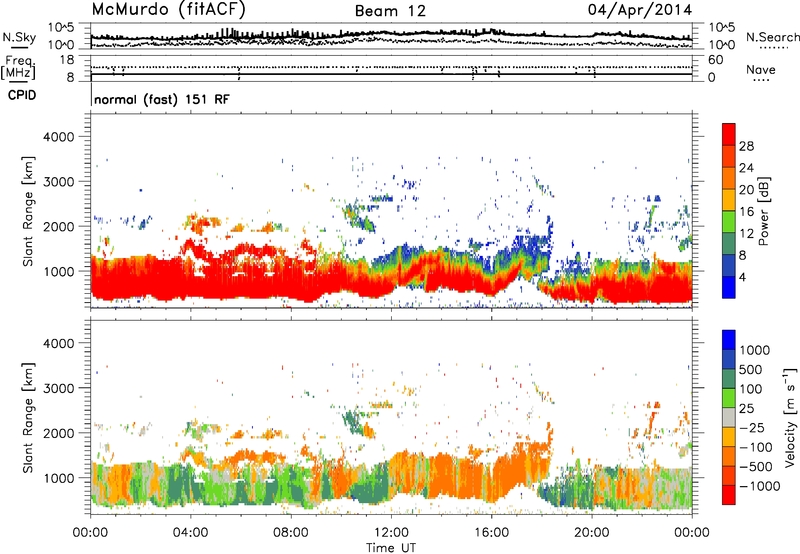
Task: Click the "-1000" Velocity color bar label
Action: coord(760,486)
